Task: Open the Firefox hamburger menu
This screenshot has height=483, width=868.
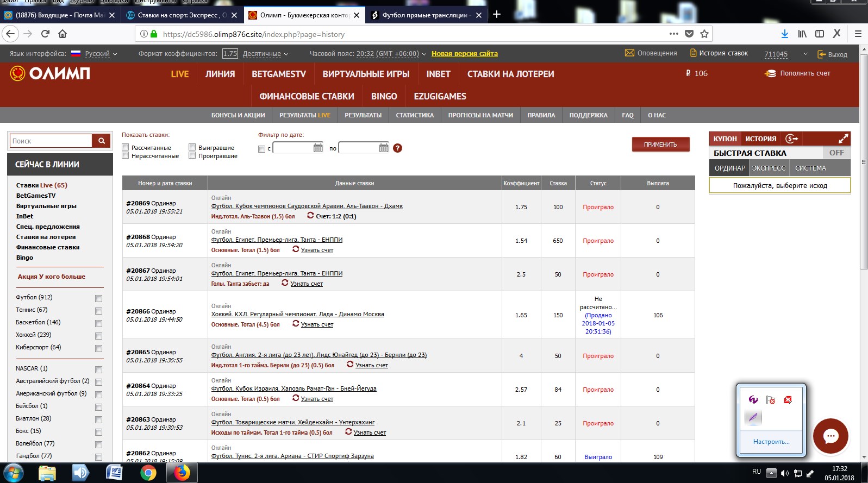Action: click(858, 34)
